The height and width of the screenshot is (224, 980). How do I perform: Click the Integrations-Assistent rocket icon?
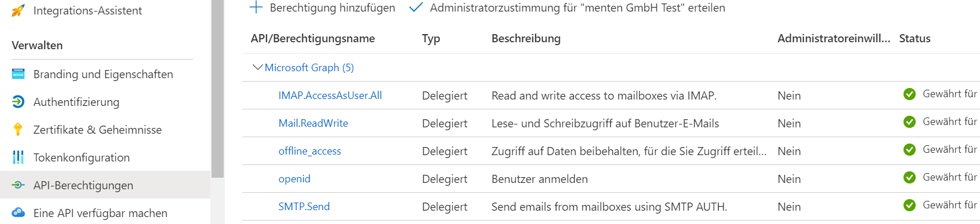click(x=18, y=10)
